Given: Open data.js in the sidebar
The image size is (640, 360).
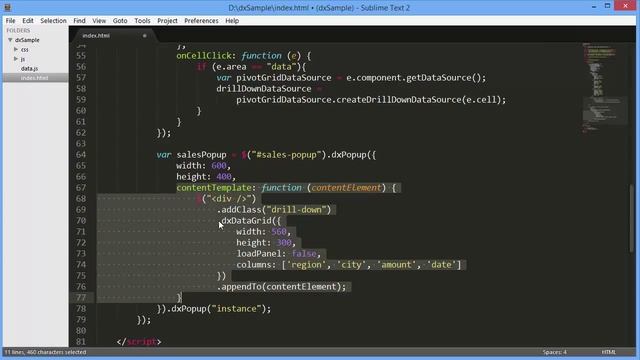Looking at the screenshot, I should tap(29, 69).
